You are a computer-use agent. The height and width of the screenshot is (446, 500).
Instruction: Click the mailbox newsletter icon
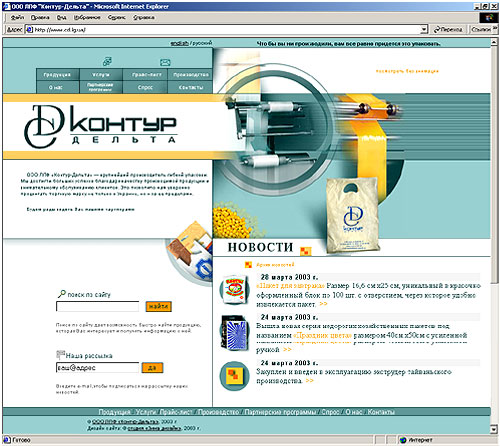(x=60, y=354)
